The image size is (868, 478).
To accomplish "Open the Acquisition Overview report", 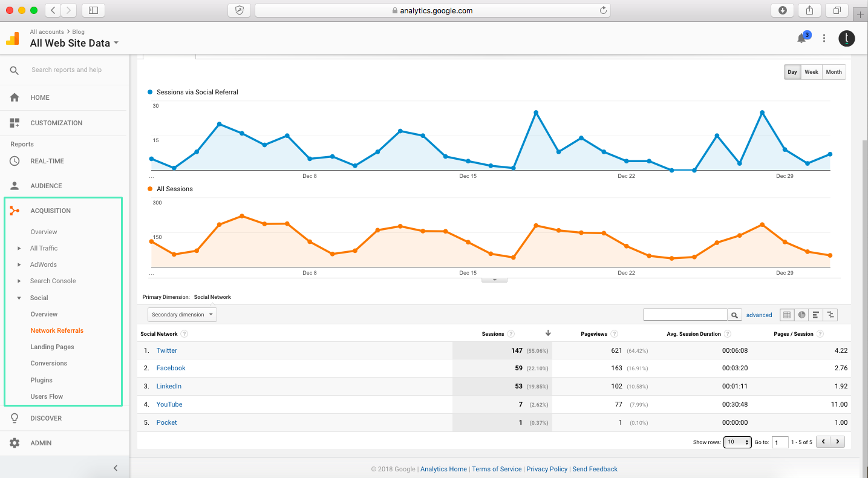I will tap(44, 232).
